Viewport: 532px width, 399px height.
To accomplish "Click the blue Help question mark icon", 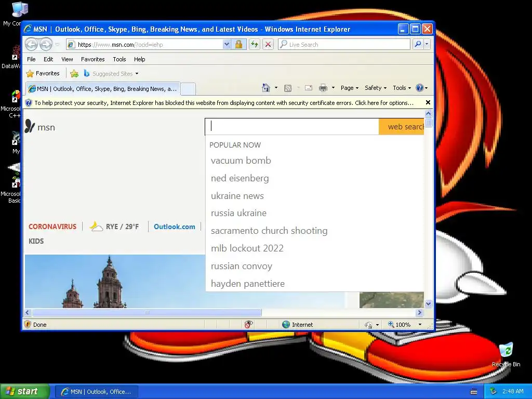I will pos(420,88).
